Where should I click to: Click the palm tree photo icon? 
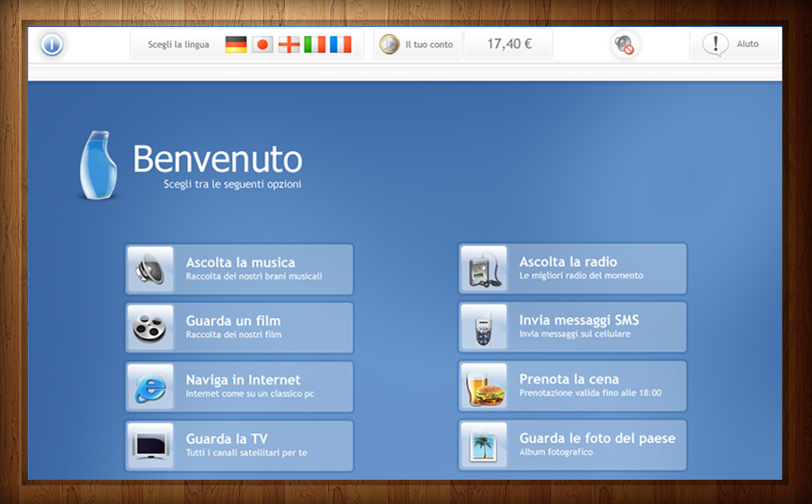tap(484, 446)
